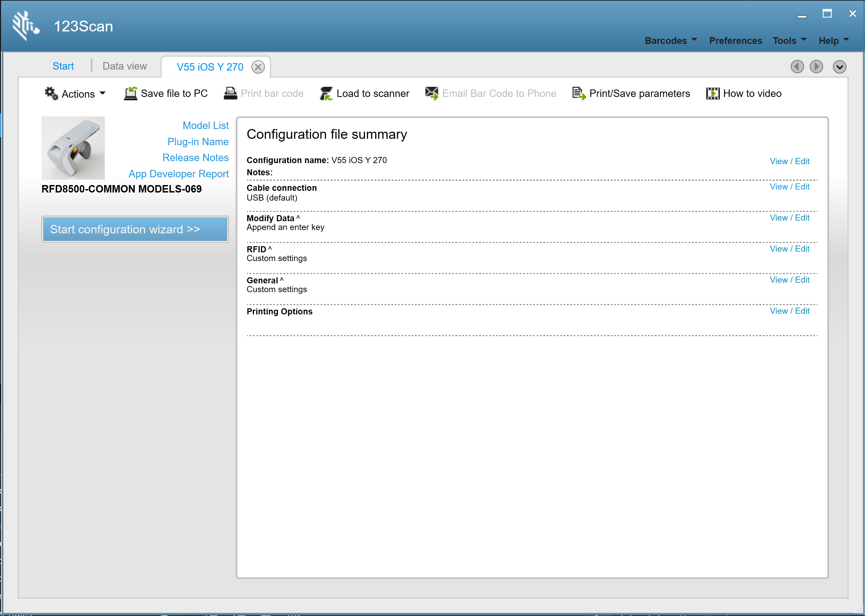Click the General section heading
865x616 pixels.
tap(262, 280)
